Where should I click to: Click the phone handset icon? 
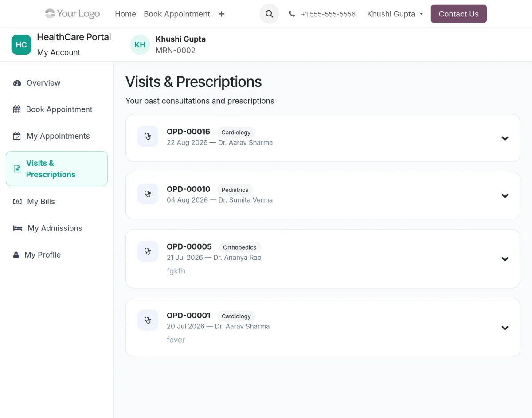pos(292,14)
